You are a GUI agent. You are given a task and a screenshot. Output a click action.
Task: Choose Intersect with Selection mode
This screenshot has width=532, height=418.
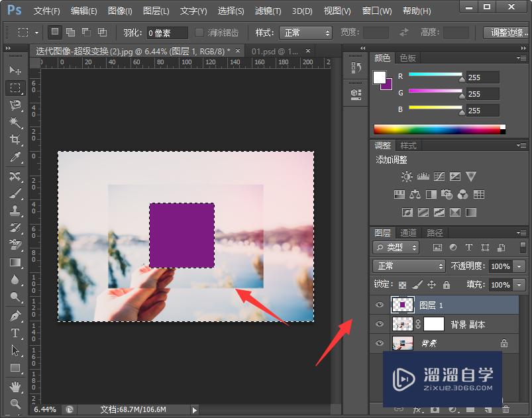point(103,32)
